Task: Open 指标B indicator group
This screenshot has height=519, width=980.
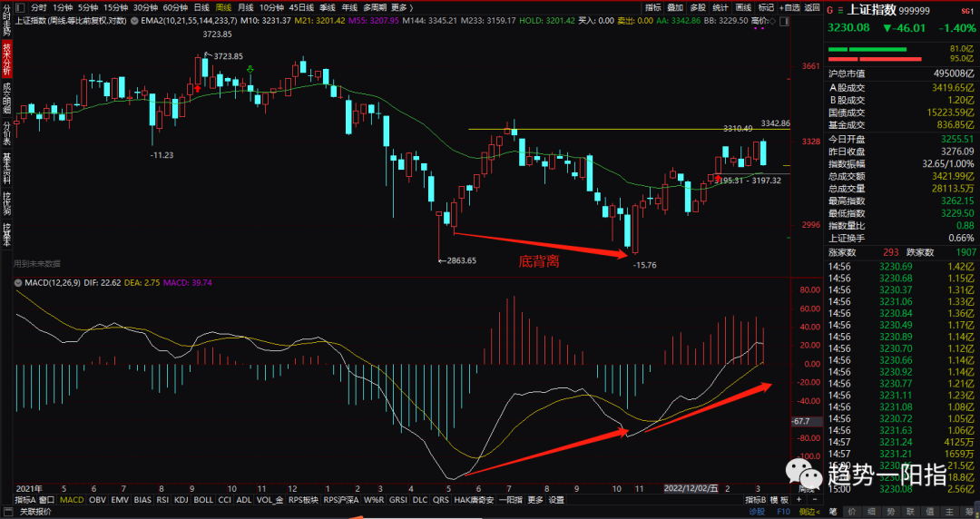Action: coord(756,500)
